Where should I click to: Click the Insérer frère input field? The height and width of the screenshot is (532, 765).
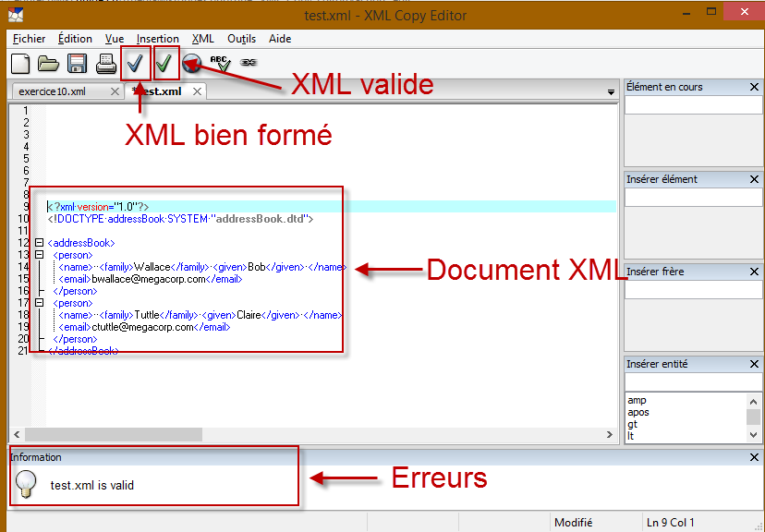pos(693,290)
